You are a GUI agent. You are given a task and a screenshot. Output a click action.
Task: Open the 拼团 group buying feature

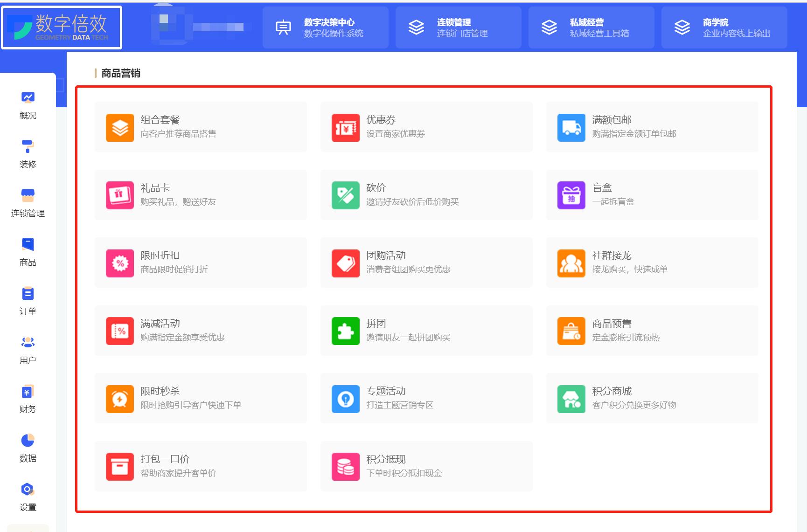pos(426,331)
